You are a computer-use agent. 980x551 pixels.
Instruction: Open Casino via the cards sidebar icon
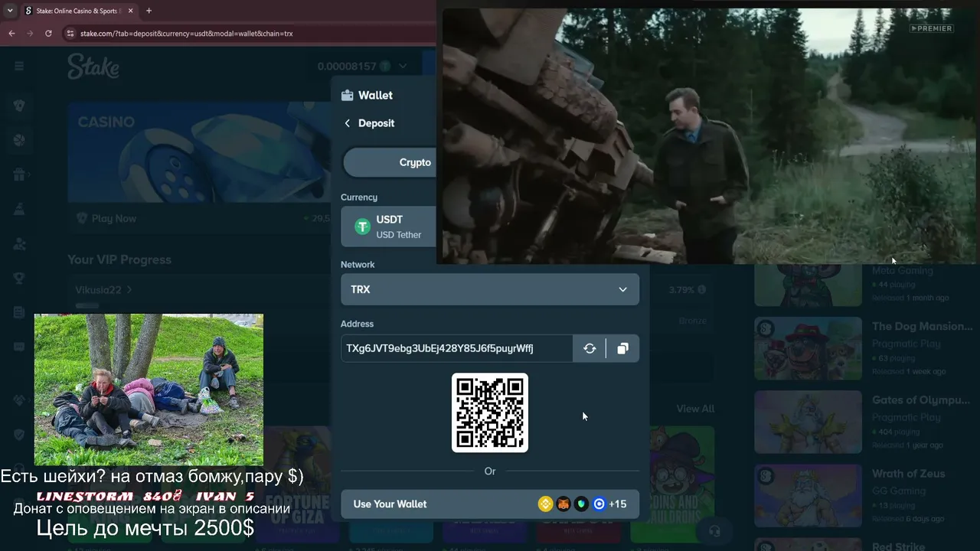coord(19,106)
